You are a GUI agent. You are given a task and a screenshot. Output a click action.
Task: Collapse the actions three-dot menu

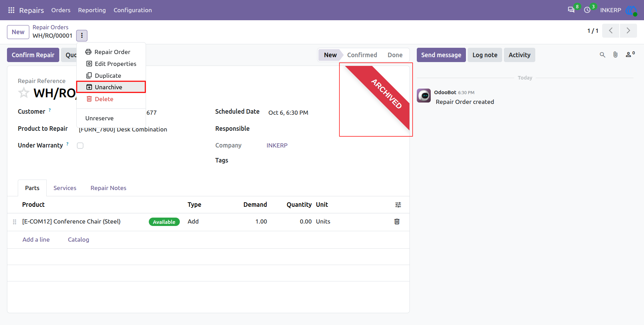82,35
